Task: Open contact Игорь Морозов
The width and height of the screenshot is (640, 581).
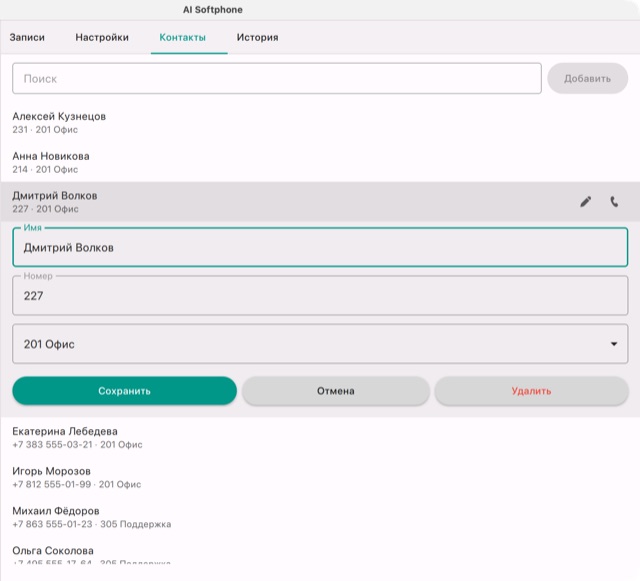Action: [x=320, y=477]
